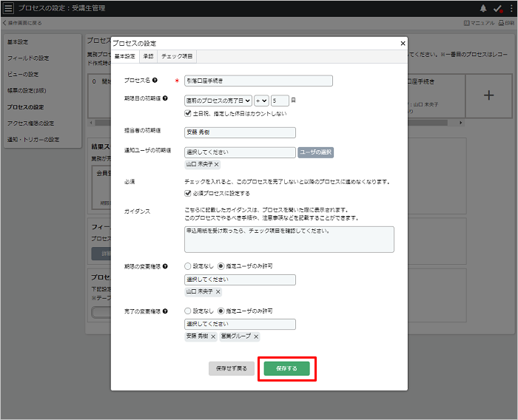The image size is (518, 420).
Task: Add a new process with the plus icon
Action: point(489,95)
